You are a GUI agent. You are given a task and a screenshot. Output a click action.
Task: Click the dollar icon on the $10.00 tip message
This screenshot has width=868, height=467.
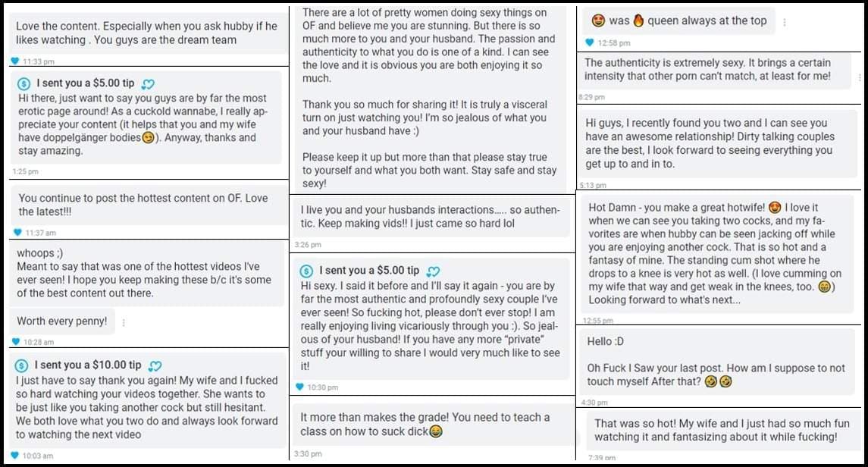[21, 365]
